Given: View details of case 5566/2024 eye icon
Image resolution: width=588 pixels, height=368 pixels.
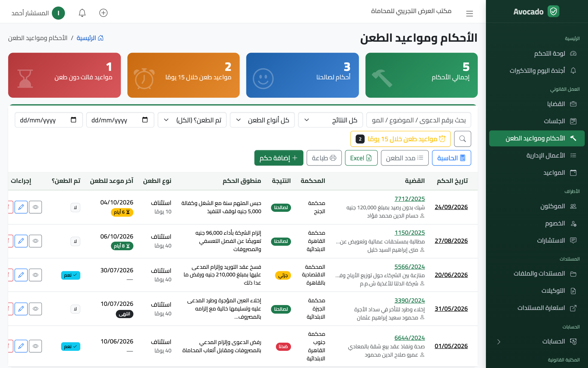Looking at the screenshot, I should 35,275.
